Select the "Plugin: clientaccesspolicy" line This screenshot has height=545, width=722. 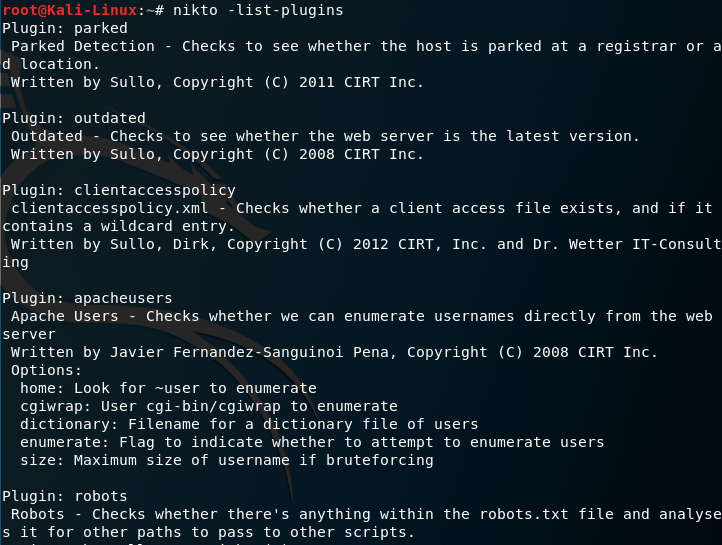point(119,190)
